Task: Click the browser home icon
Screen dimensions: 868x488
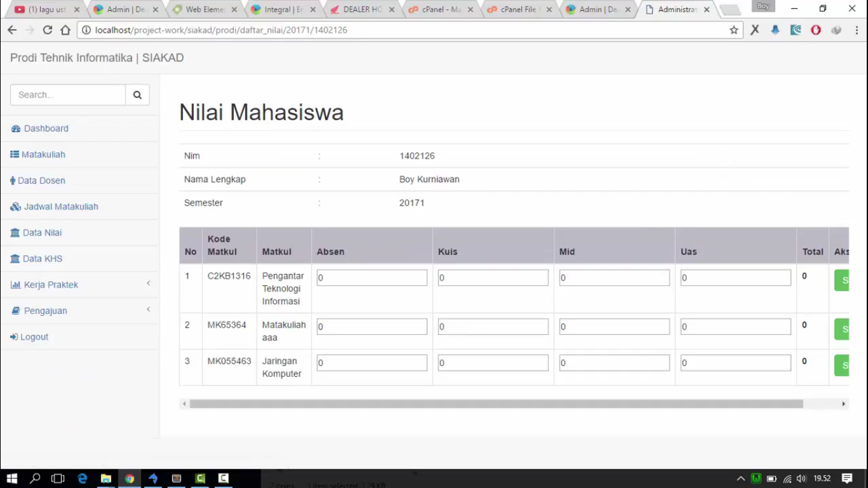Action: [65, 30]
